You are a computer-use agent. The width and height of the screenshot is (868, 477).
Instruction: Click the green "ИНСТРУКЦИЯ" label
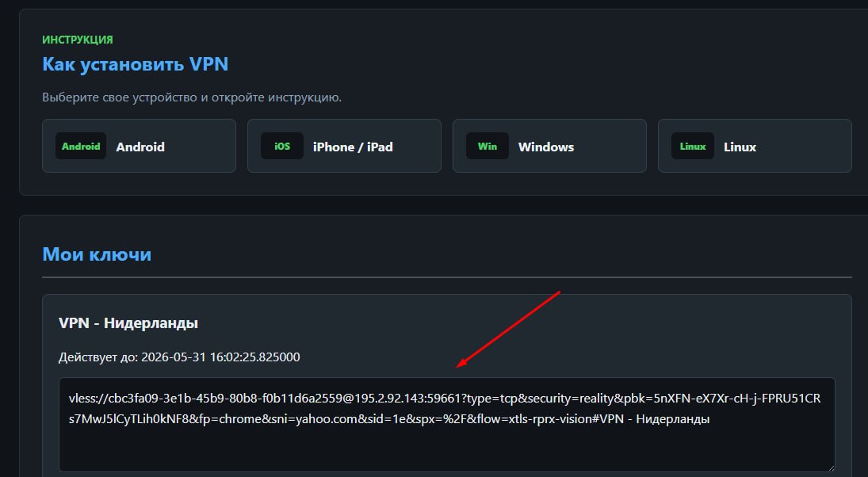[x=78, y=40]
